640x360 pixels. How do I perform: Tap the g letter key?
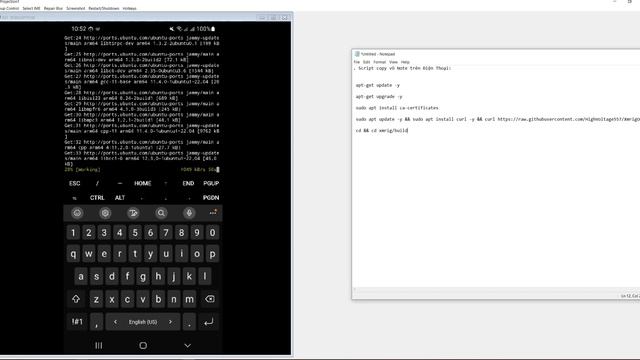tap(143, 277)
